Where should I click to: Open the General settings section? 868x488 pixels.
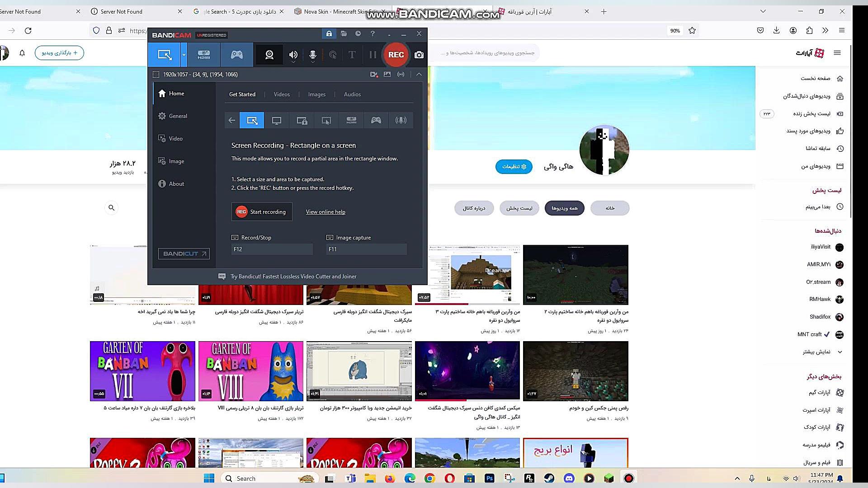click(178, 116)
